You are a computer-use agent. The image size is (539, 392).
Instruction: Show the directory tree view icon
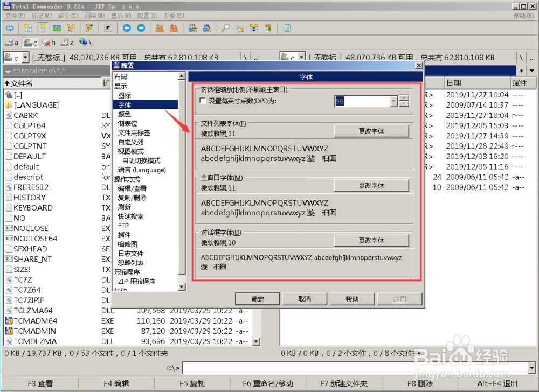[x=71, y=28]
